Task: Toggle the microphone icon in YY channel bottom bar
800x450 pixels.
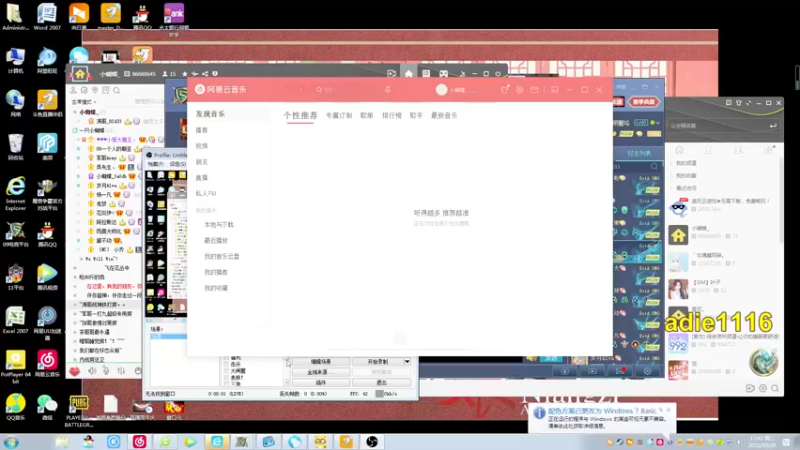Action: [x=106, y=371]
